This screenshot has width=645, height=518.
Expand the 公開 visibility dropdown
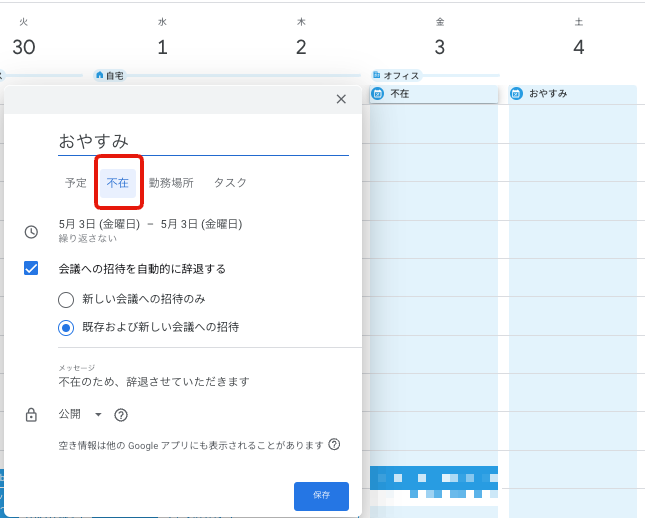coord(80,415)
